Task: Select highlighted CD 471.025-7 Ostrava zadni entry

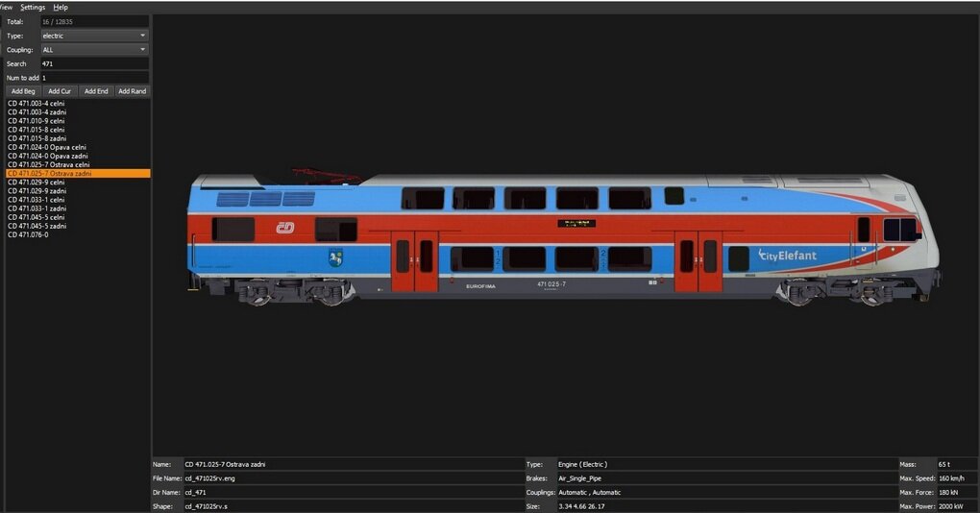Action: coord(78,173)
